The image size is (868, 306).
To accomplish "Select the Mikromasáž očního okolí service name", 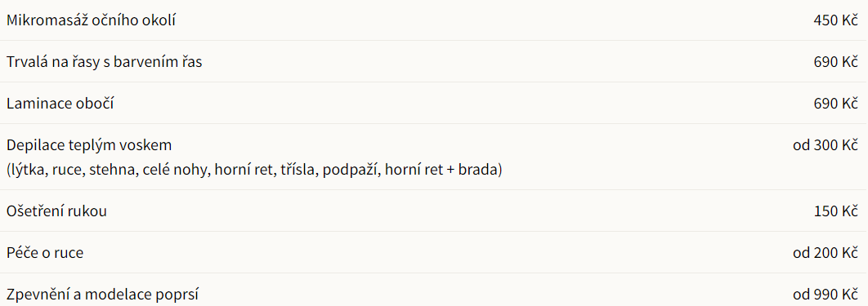I will [92, 20].
